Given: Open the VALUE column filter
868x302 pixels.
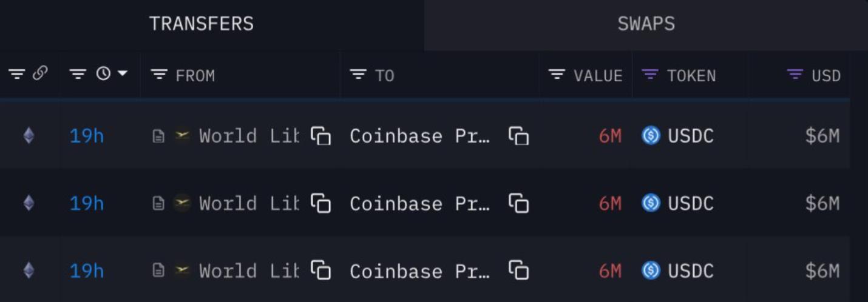Looking at the screenshot, I should point(557,75).
